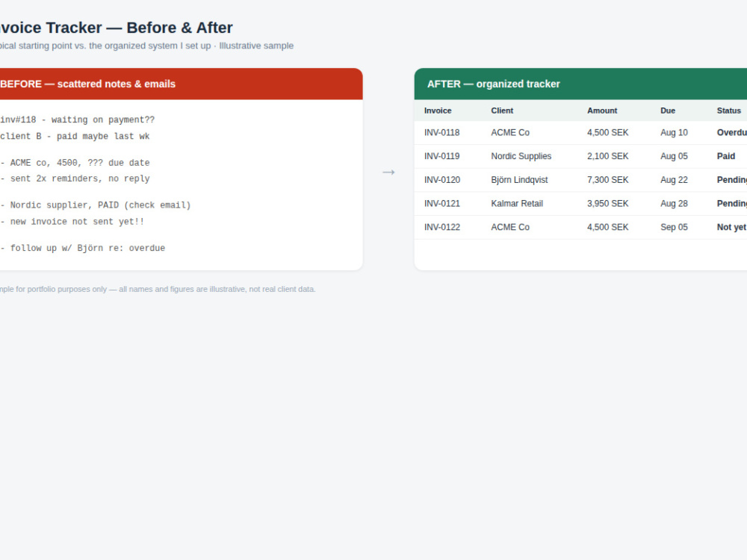This screenshot has height=560, width=747.
Task: Click the Invoice Tracker Before & After heading
Action: (x=117, y=28)
